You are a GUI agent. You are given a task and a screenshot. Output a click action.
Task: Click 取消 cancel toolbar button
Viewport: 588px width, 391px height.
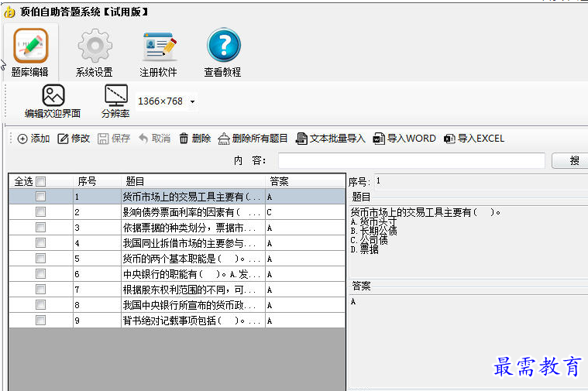pyautogui.click(x=154, y=139)
